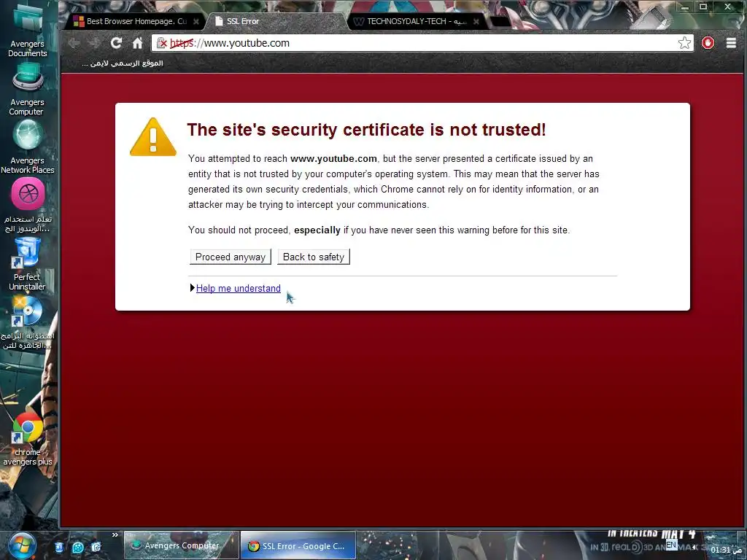Screen dimensions: 747x560
Task: Click the EN language indicator
Action: (671, 545)
